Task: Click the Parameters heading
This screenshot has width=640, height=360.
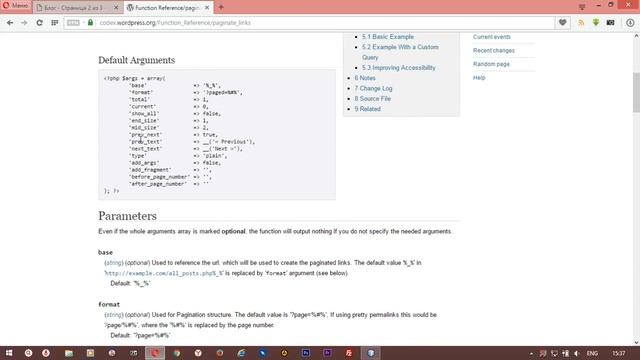Action: 127,216
